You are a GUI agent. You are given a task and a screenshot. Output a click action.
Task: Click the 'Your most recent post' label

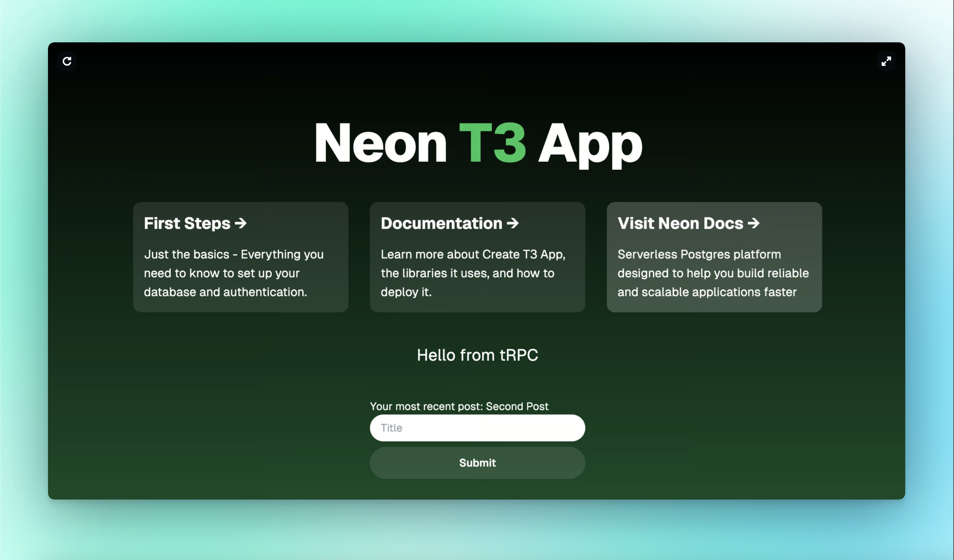coord(426,406)
